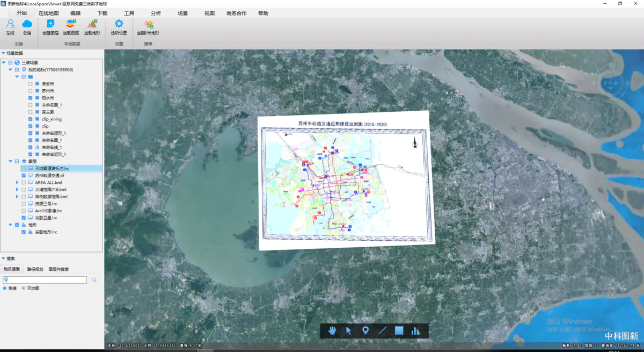
Task: Click the 创建图层 (create layer) icon
Action: point(50,24)
